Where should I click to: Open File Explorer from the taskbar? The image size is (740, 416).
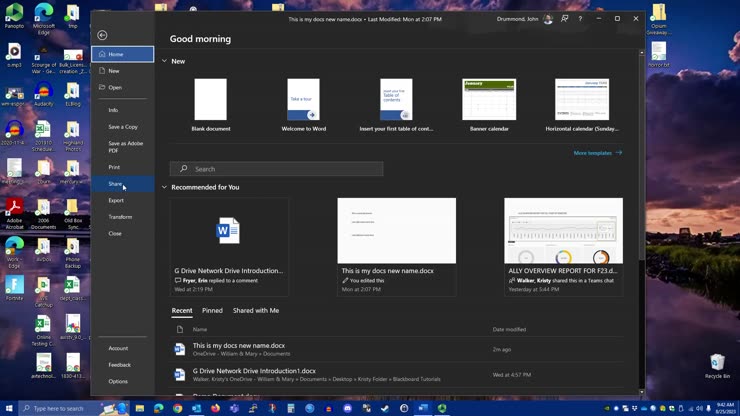pos(140,408)
